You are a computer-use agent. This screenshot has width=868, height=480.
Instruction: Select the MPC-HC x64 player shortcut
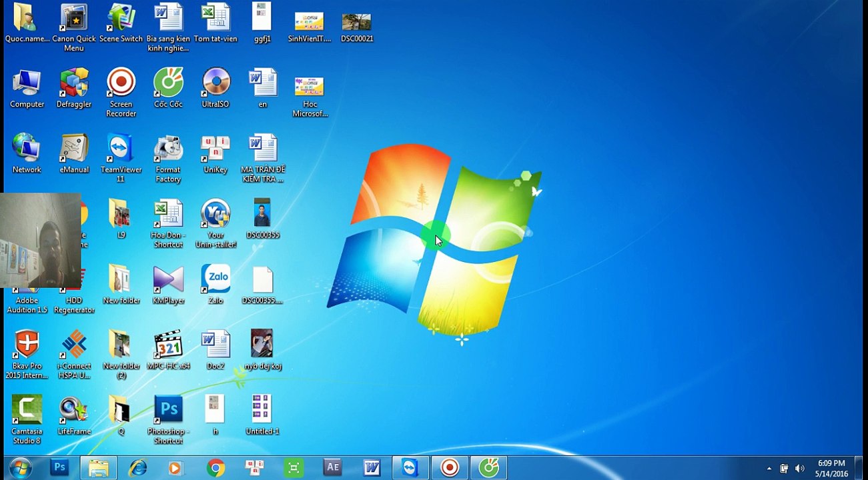tap(168, 349)
